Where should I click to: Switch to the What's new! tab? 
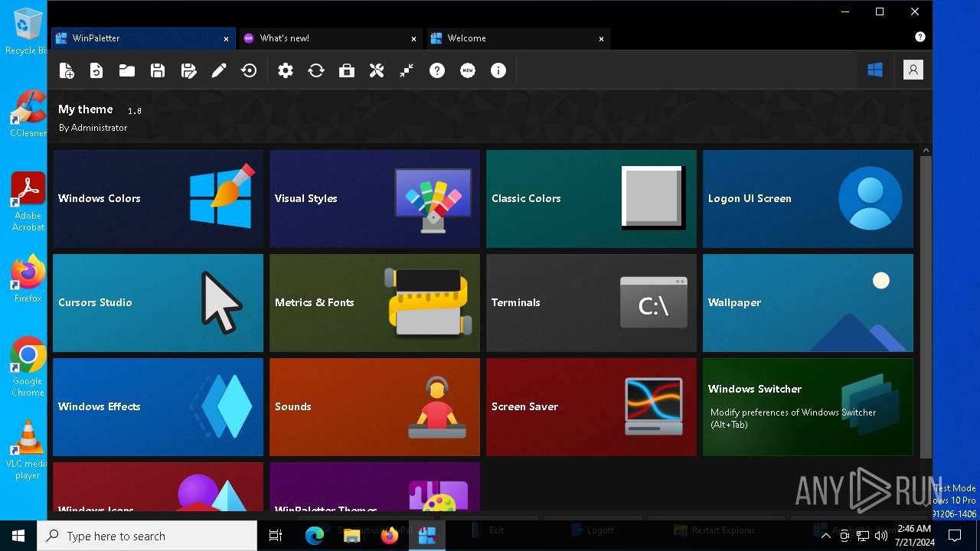[x=330, y=38]
